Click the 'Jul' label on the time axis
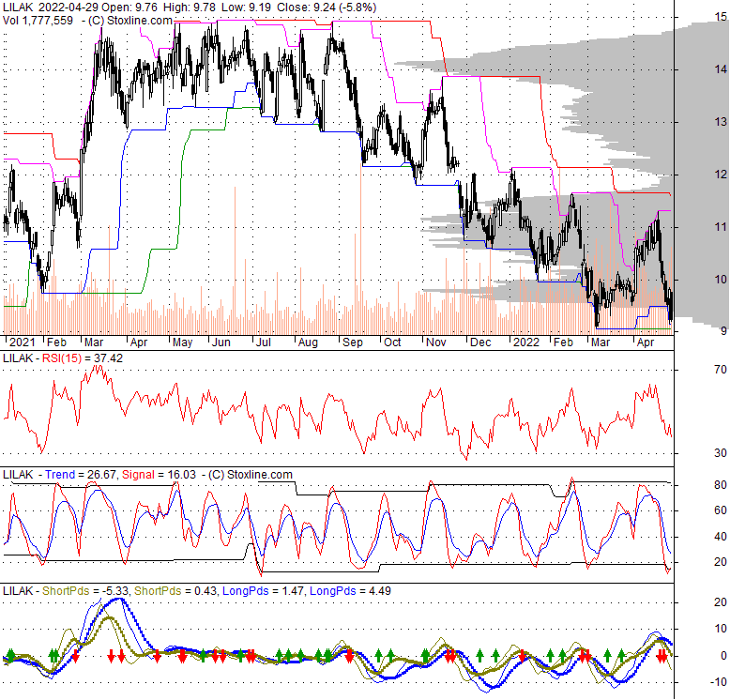 pyautogui.click(x=264, y=342)
